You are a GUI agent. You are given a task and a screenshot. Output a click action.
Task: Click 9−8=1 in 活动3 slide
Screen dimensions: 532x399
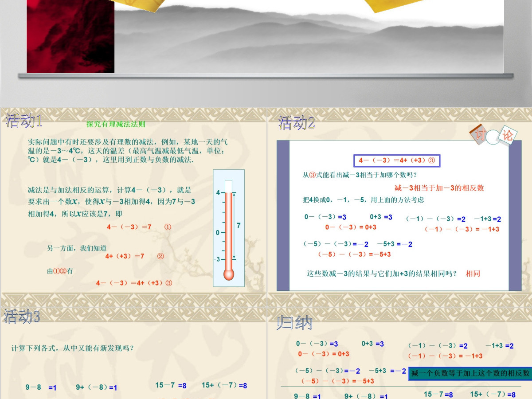[41, 387]
